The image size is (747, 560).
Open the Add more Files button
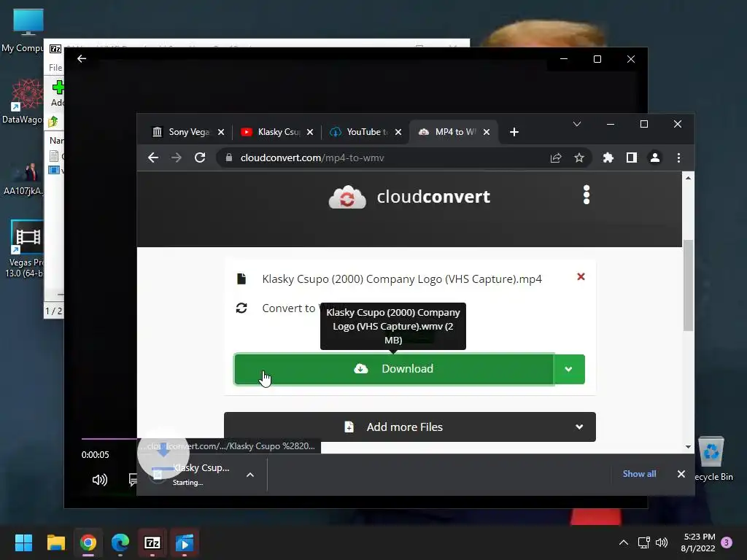click(410, 427)
